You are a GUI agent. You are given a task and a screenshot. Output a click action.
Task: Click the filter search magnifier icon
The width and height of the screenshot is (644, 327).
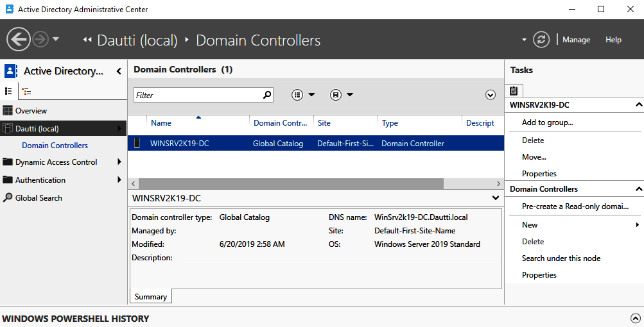click(267, 95)
